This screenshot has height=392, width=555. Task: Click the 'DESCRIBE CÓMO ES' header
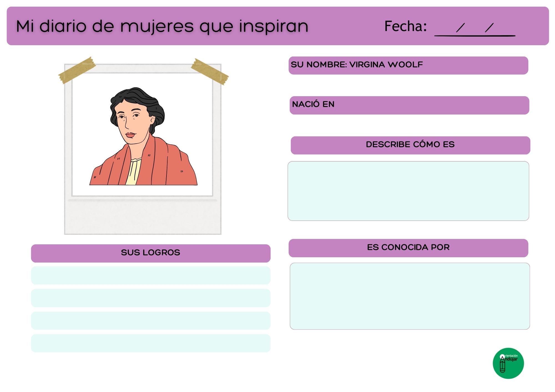coord(410,145)
